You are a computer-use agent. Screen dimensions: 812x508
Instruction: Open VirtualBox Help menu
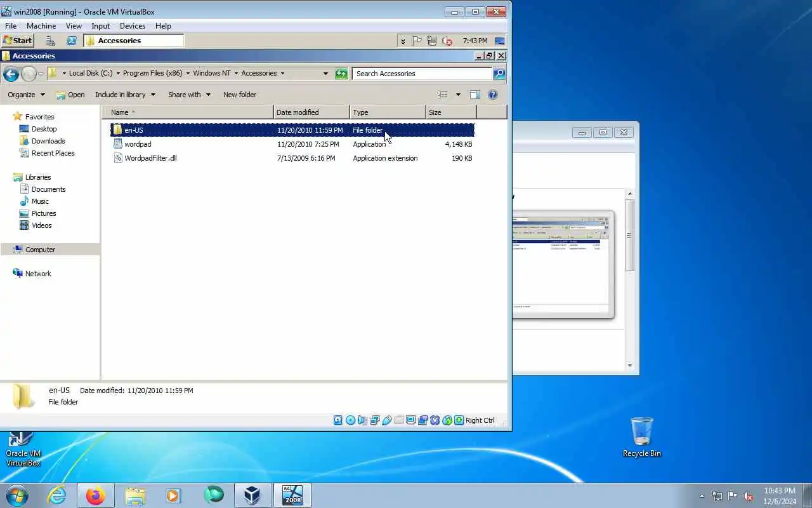[x=163, y=26]
